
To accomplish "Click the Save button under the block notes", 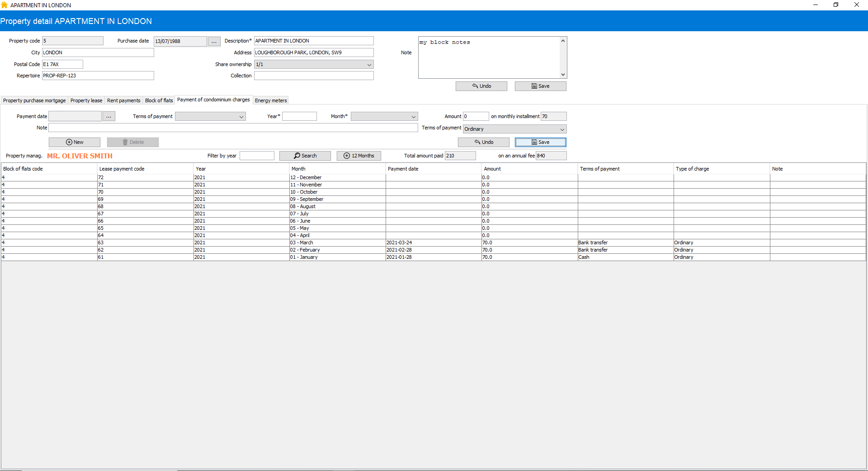I will [x=540, y=86].
